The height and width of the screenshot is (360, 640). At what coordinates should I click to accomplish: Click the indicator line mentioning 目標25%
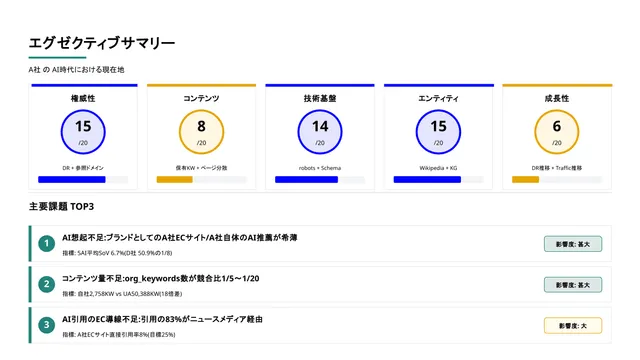click(119, 335)
